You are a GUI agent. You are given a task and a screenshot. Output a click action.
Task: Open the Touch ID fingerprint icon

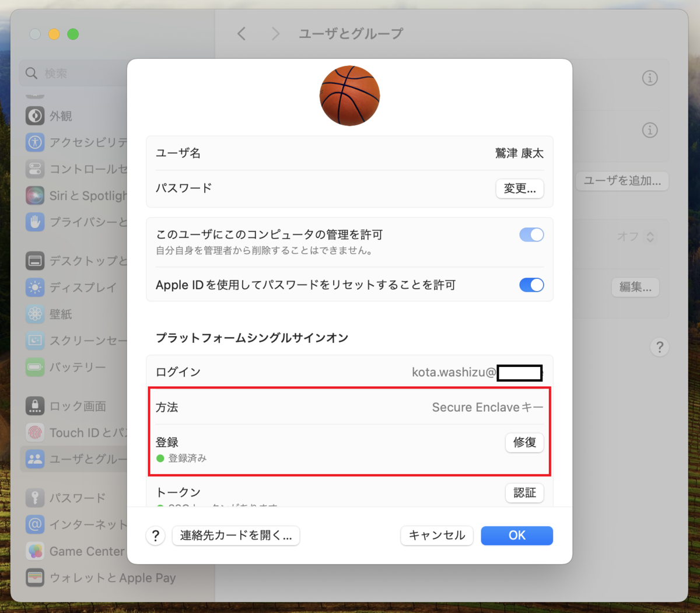click(35, 433)
